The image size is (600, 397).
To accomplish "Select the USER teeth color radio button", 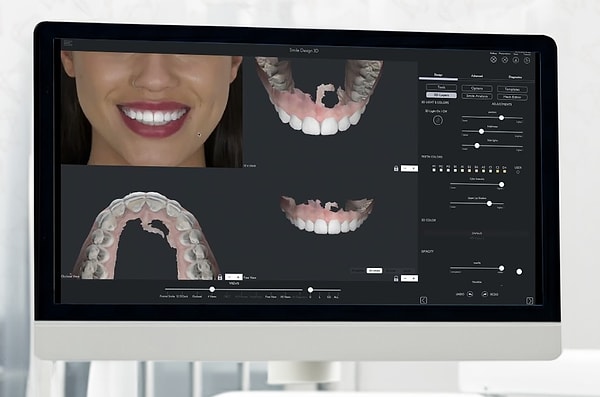I will (x=518, y=172).
